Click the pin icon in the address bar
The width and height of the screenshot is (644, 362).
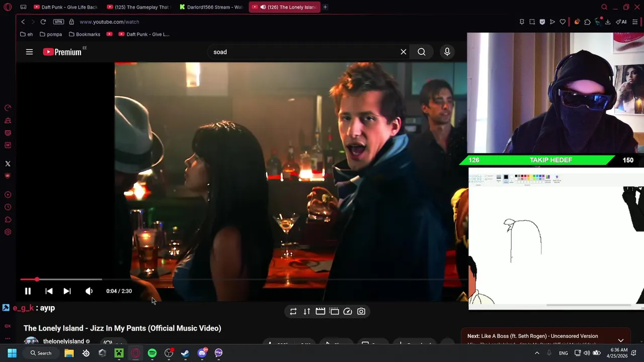point(522,22)
